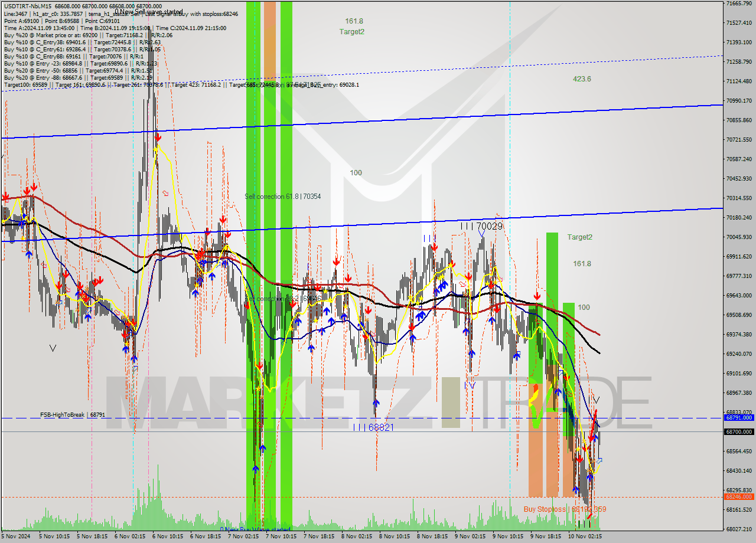Click the '5 Nov 2024' time axis label
This screenshot has height=543, width=756.
[x=15, y=537]
